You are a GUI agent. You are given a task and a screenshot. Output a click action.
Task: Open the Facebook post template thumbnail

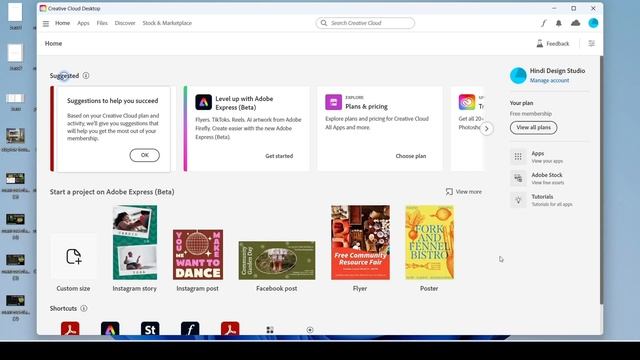[277, 260]
